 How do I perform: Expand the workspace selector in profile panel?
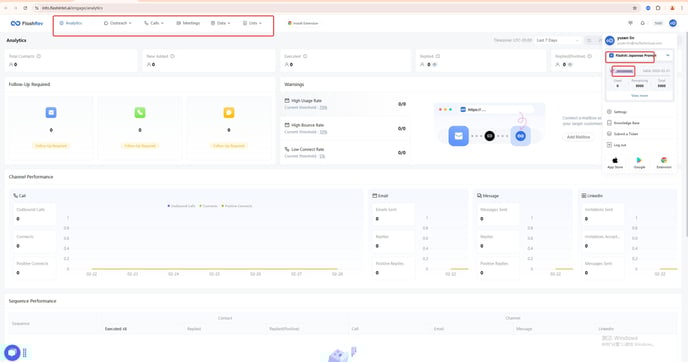coord(639,56)
